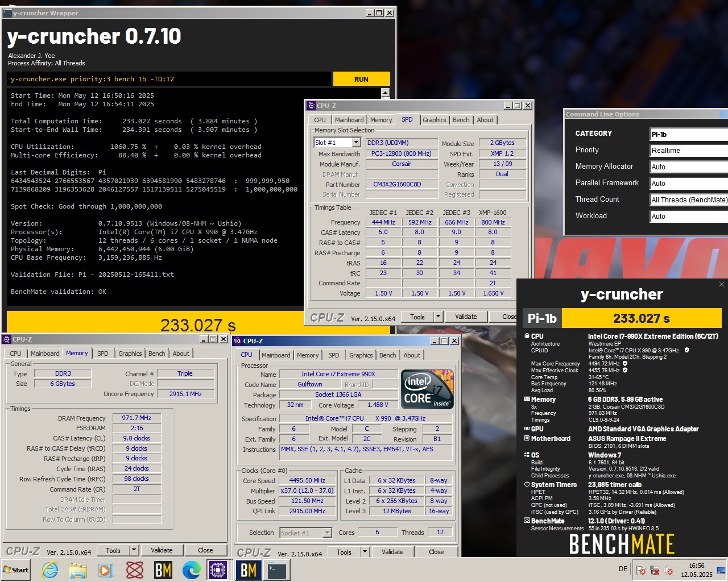Image resolution: width=728 pixels, height=582 pixels.
Task: Open Windows Explorer folder icon in taskbar
Action: 78,570
